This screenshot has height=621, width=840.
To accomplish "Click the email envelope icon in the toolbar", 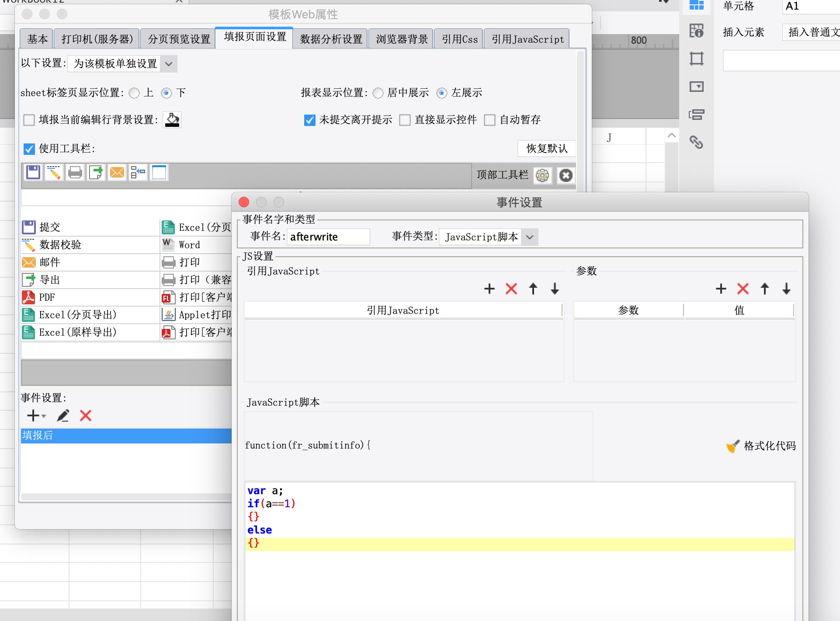I will (117, 172).
